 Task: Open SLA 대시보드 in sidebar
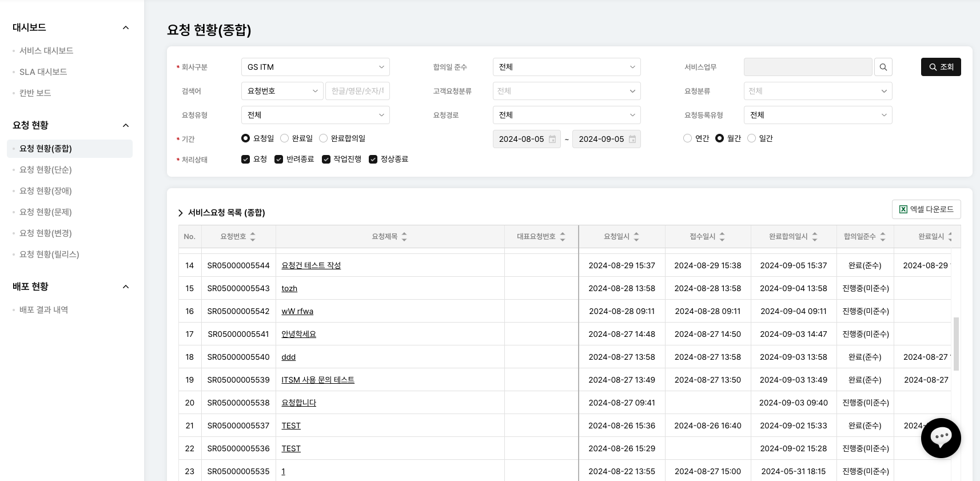(x=43, y=71)
